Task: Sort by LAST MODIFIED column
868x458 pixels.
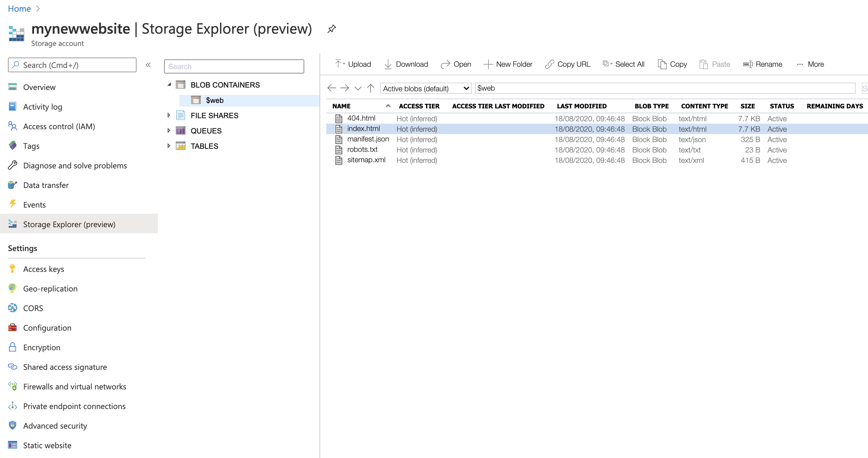Action: pyautogui.click(x=582, y=106)
